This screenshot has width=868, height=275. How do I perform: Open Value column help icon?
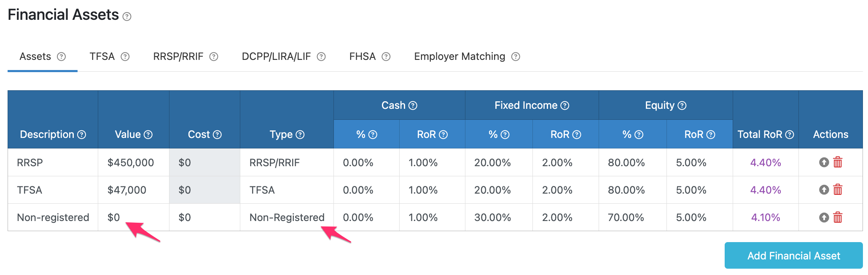pos(148,135)
